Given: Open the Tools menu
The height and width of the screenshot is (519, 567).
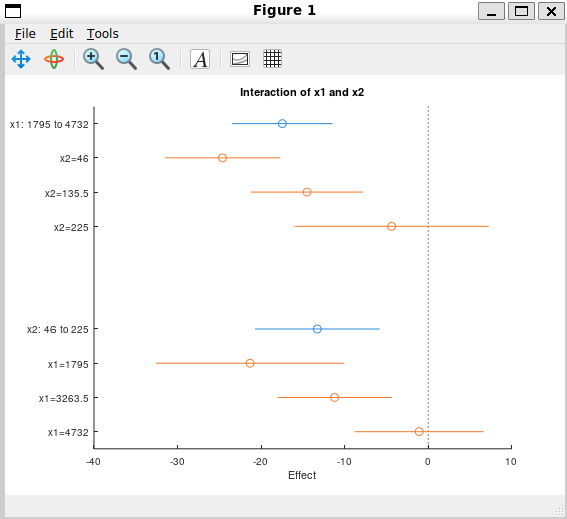Looking at the screenshot, I should [103, 34].
